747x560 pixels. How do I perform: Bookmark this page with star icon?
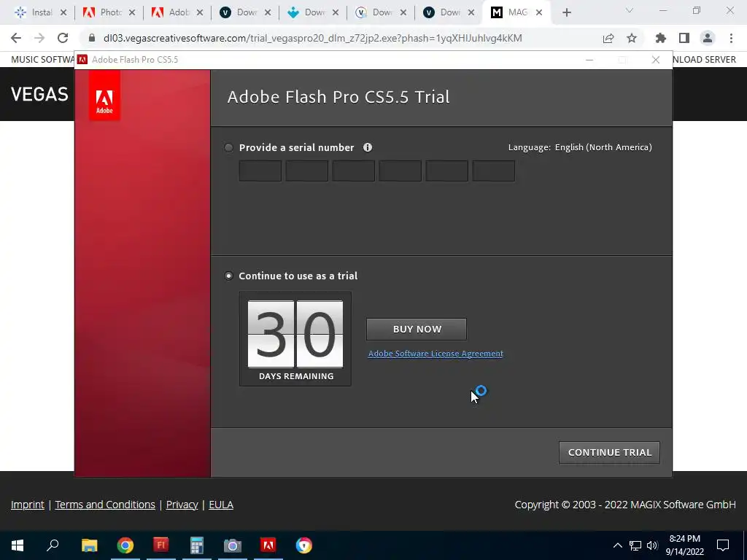click(x=632, y=38)
